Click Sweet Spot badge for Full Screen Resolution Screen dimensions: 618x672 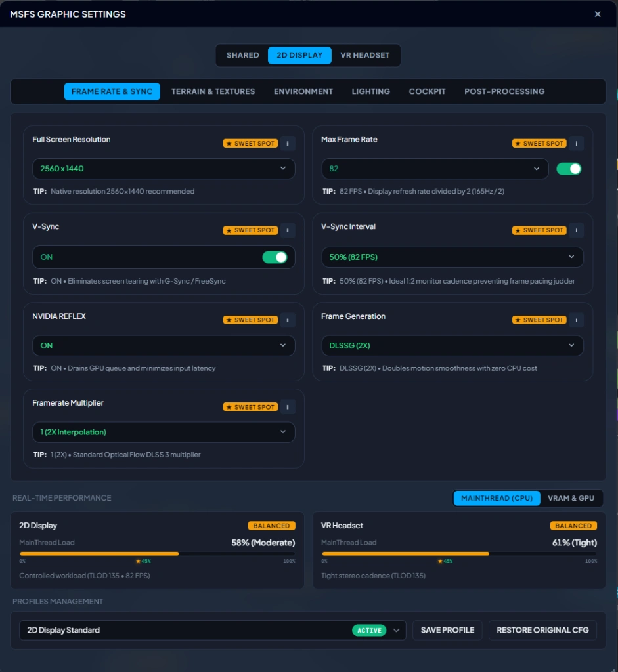(x=250, y=143)
